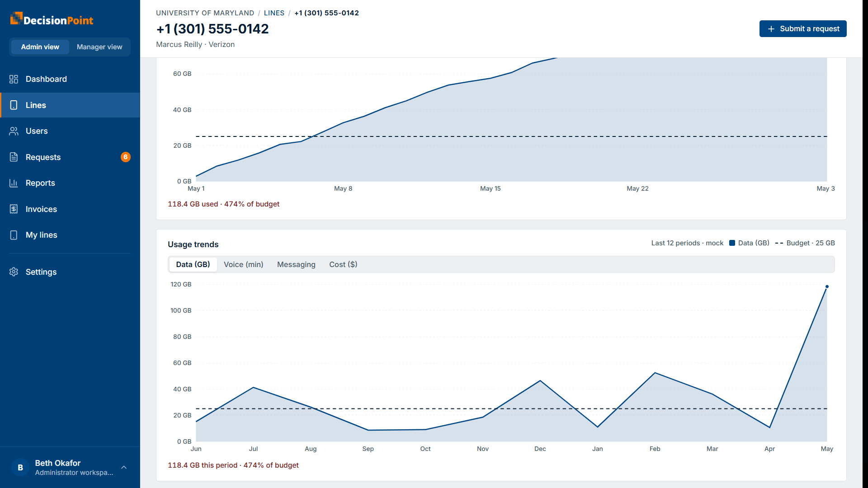Select the Lines sidebar item
Screen dimensions: 868x488
pos(70,105)
